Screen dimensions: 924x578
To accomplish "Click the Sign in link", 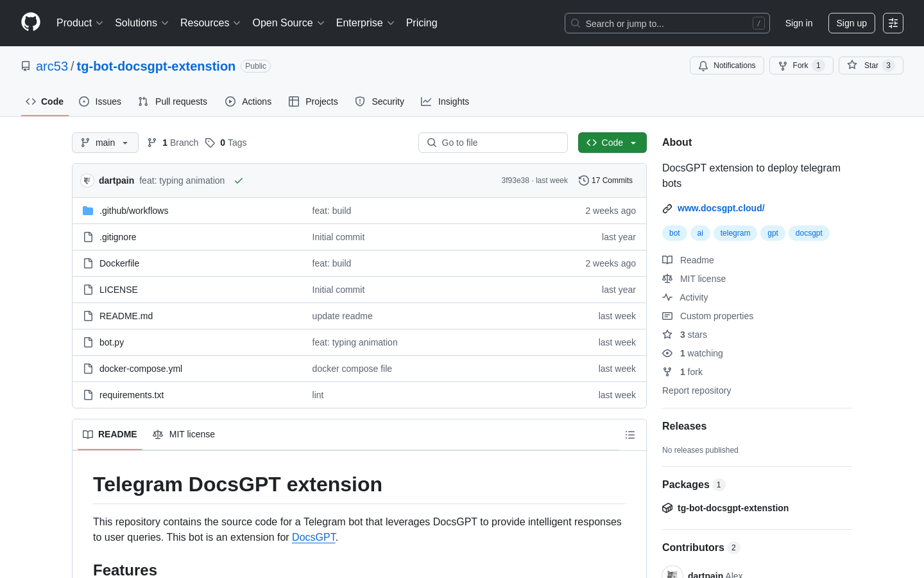I will [x=799, y=23].
